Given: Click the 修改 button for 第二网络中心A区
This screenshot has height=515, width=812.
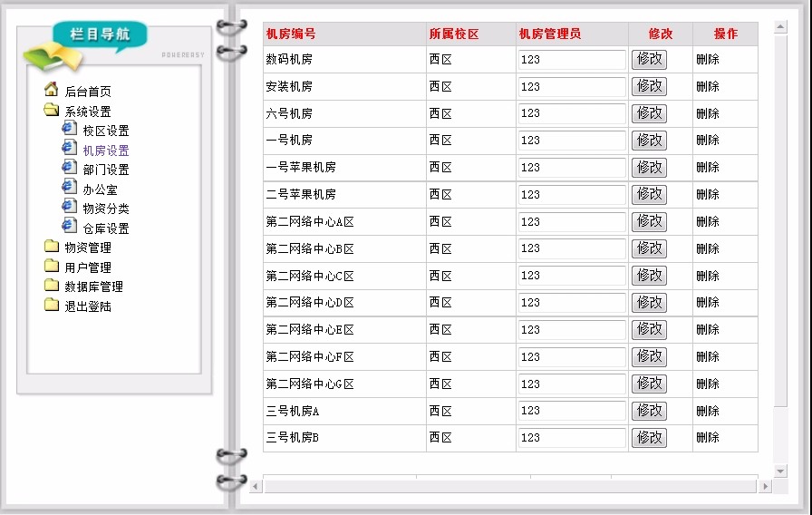Looking at the screenshot, I should click(x=649, y=222).
